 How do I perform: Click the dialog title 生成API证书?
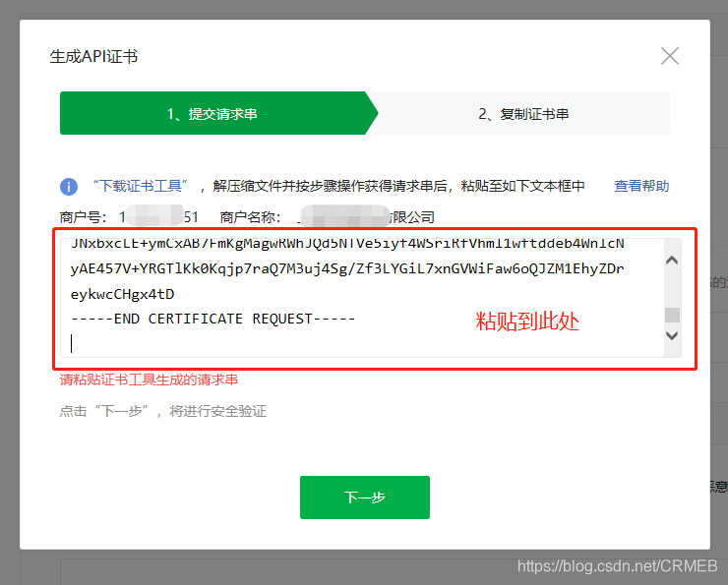click(x=93, y=57)
